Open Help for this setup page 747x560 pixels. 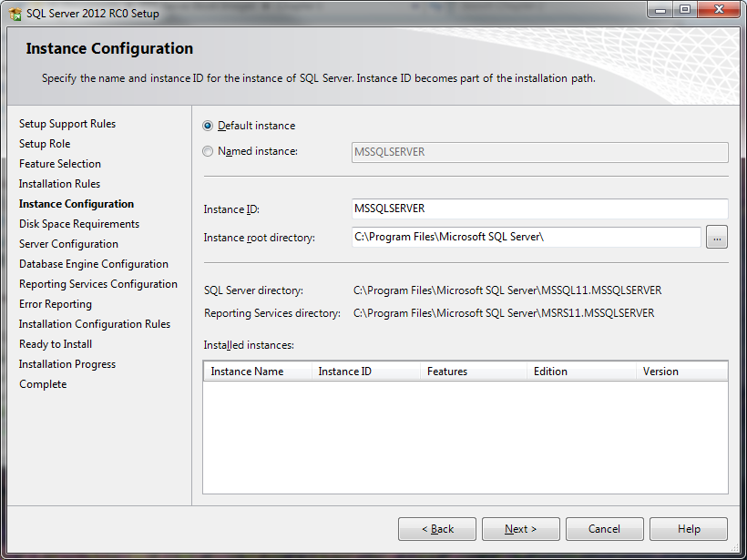click(x=689, y=529)
